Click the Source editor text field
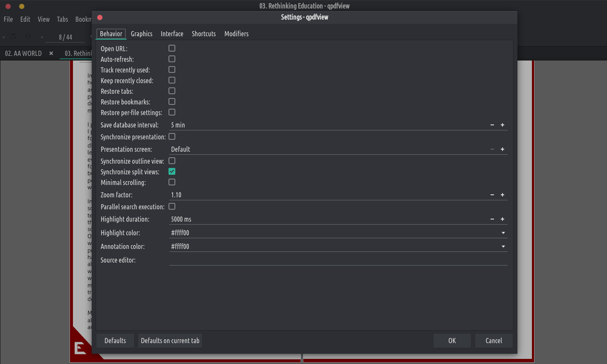 [337, 260]
